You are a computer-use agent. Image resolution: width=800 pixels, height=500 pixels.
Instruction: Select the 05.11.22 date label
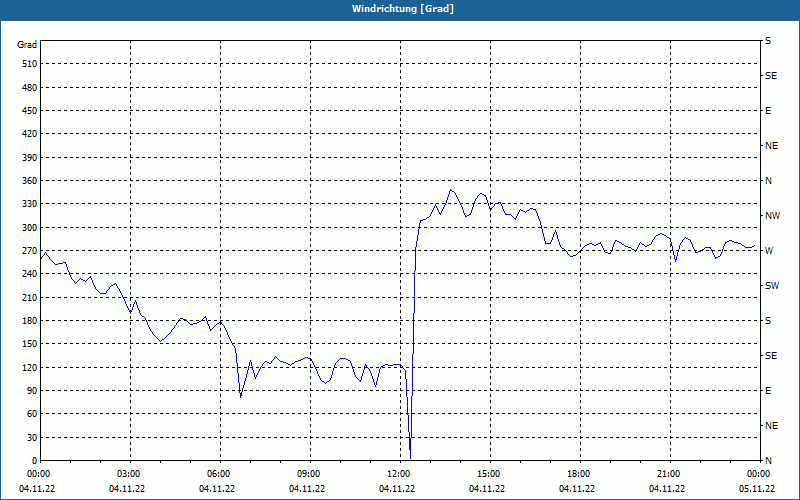click(757, 489)
